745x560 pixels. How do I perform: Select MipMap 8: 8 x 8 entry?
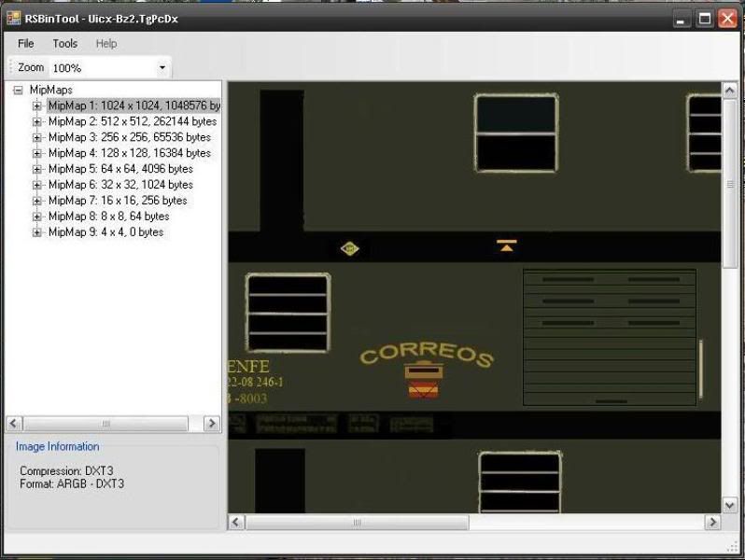click(109, 217)
